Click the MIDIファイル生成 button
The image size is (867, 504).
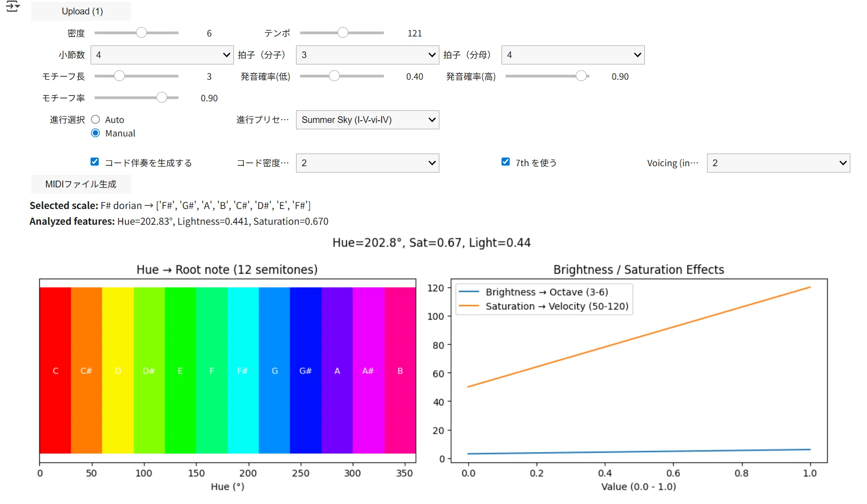click(x=81, y=184)
